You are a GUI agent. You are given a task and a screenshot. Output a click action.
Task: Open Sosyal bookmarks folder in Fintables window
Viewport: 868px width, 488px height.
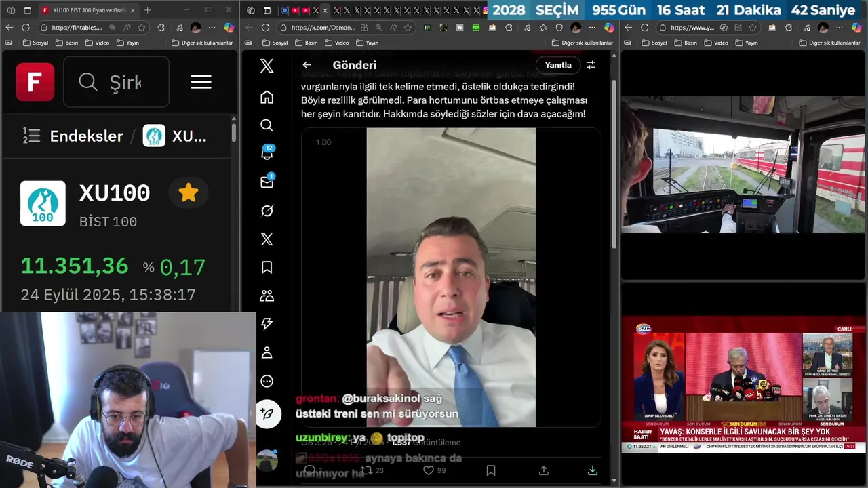(x=34, y=43)
